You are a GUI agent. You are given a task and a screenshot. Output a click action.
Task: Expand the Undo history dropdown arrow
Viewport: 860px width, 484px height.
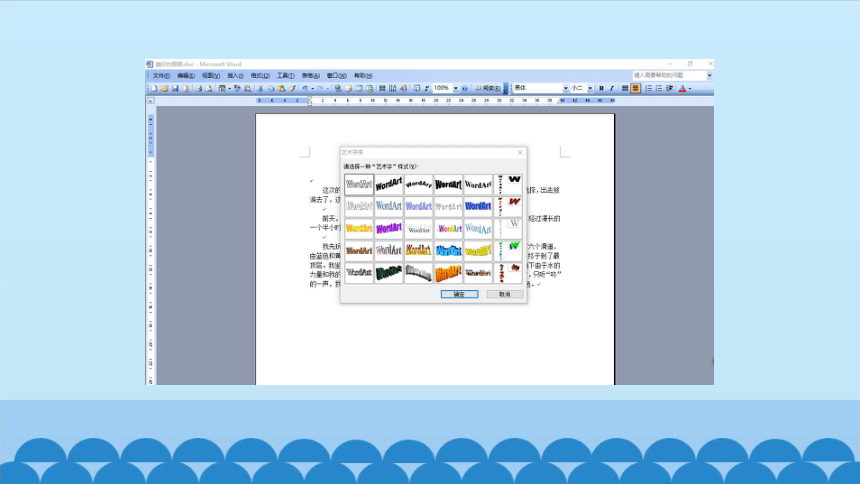click(313, 88)
